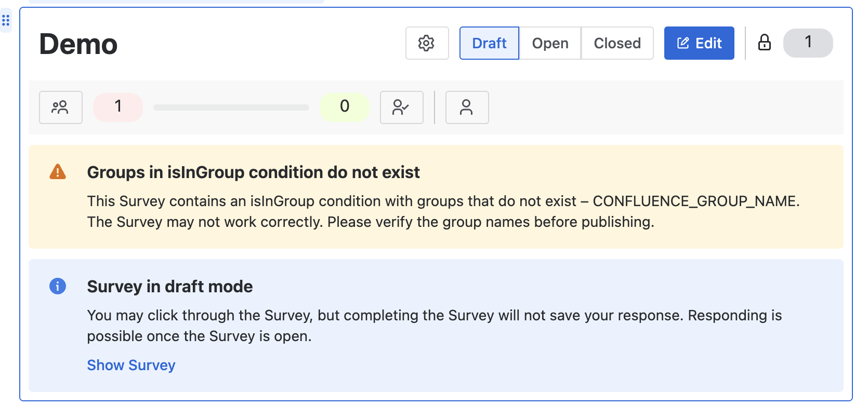Click the single person icon on the right

467,107
